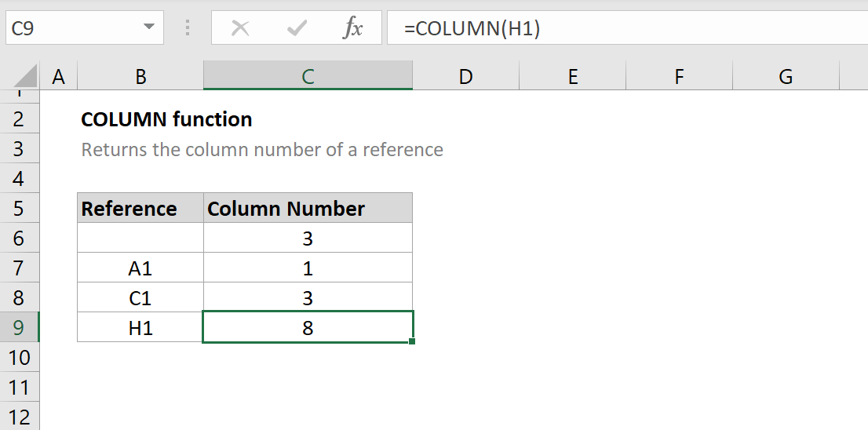Select column B header
Image resolution: width=868 pixels, height=430 pixels.
click(140, 76)
